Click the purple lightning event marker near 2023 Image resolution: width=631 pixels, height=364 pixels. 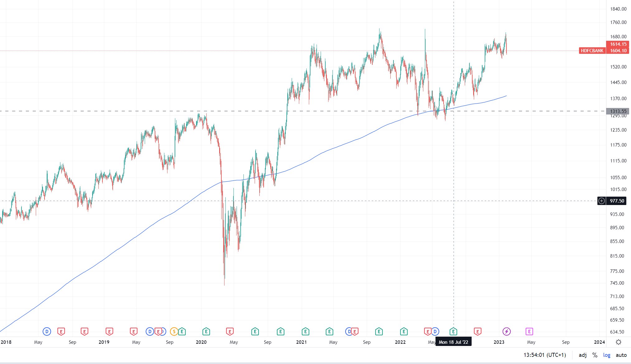507,332
